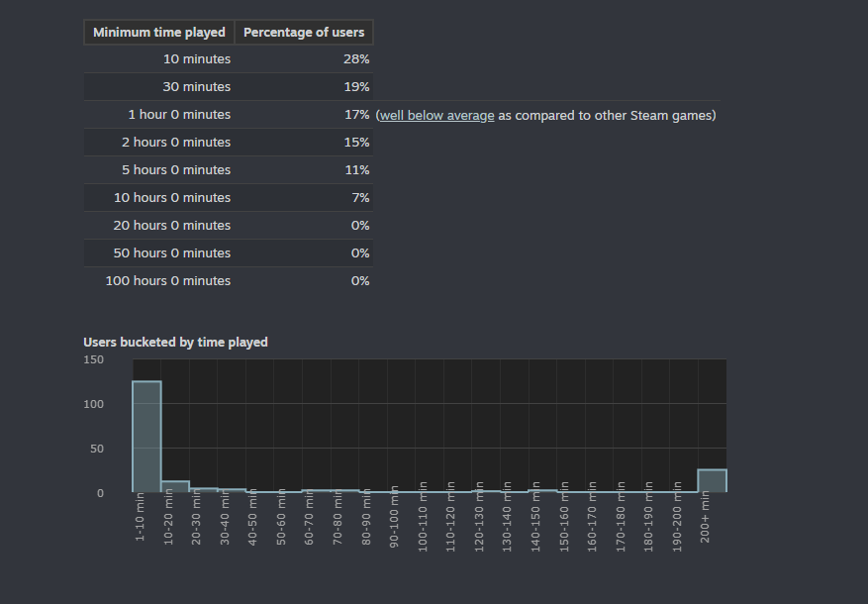Click the '20-30 min' axis label
The image size is (868, 604).
coord(196,517)
